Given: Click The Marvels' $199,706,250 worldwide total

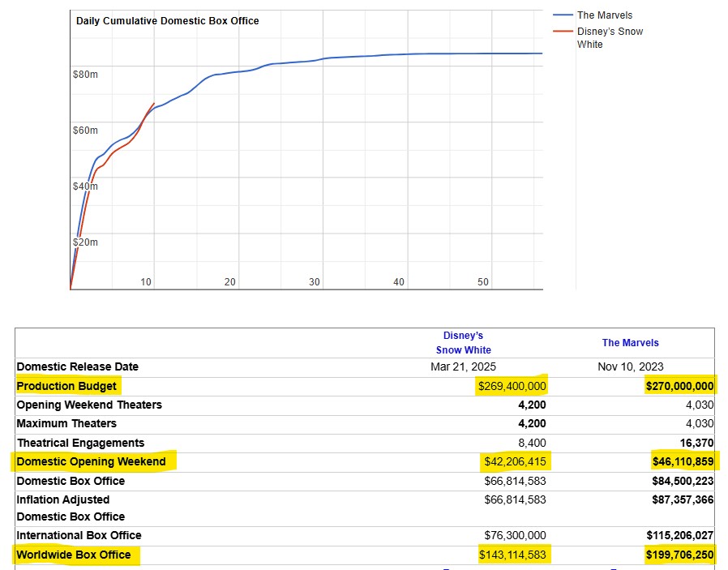Looking at the screenshot, I should 679,555.
